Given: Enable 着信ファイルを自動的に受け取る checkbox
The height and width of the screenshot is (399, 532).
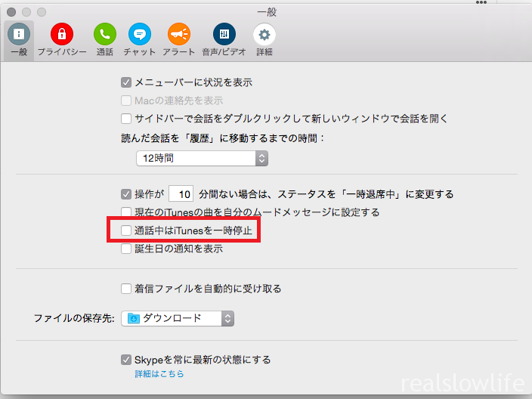Looking at the screenshot, I should pos(126,289).
